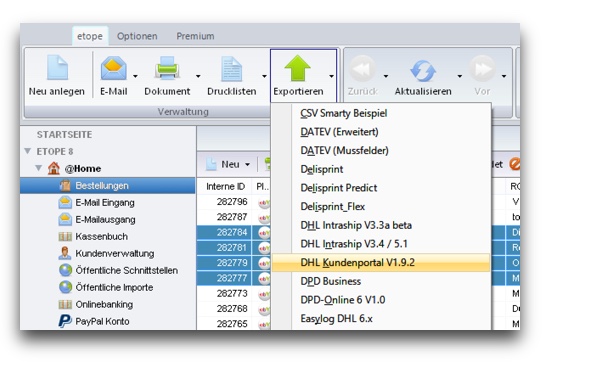This screenshot has width=612, height=376.
Task: Choose DHL Kundenportal V1.9.2 export
Action: tap(381, 262)
